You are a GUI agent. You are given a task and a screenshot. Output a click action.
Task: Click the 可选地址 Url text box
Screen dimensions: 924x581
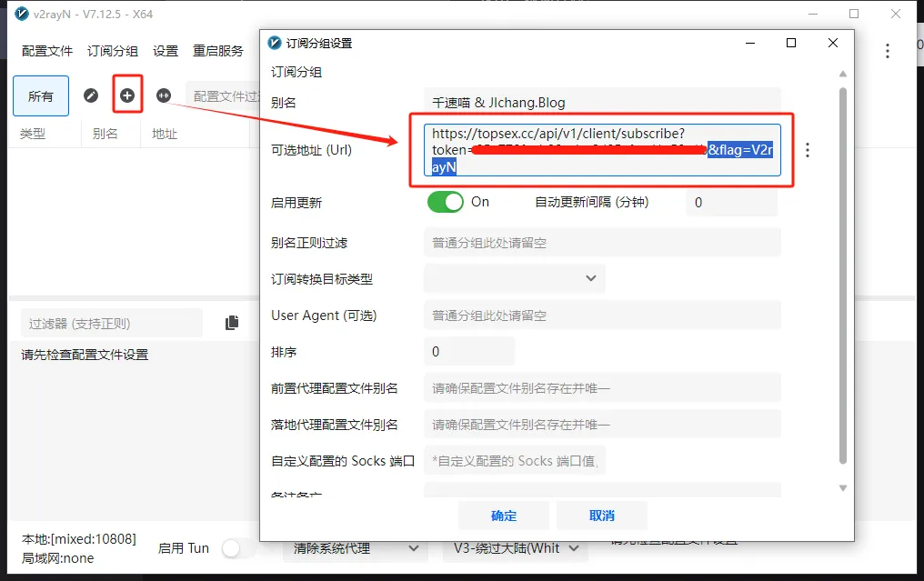[602, 150]
